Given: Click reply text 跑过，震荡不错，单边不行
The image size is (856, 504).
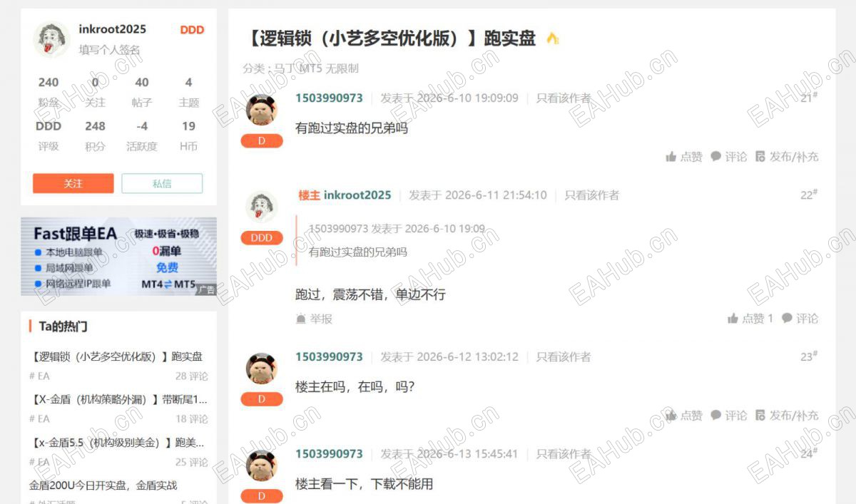Looking at the screenshot, I should point(370,294).
